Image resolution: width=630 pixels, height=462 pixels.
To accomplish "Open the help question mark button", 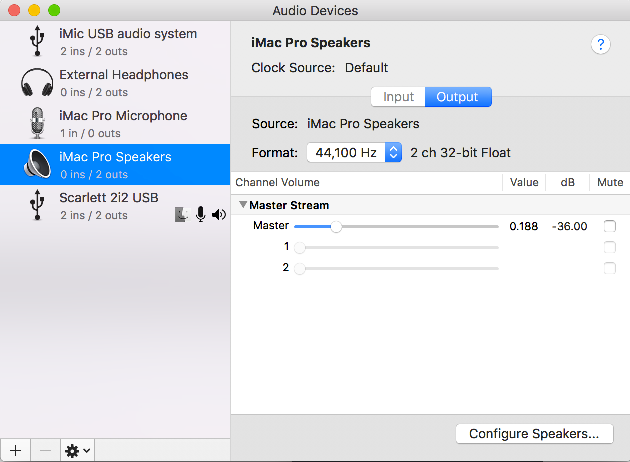I will tap(601, 45).
